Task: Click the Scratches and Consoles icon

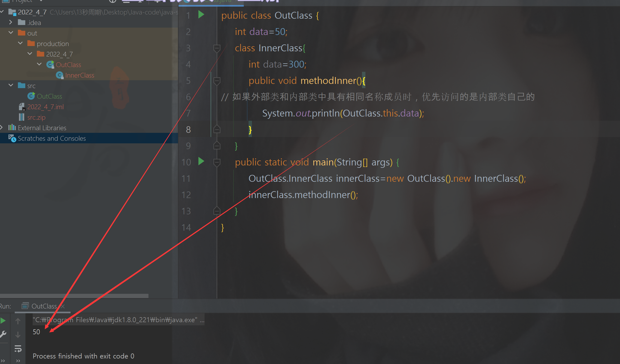Action: 12,138
